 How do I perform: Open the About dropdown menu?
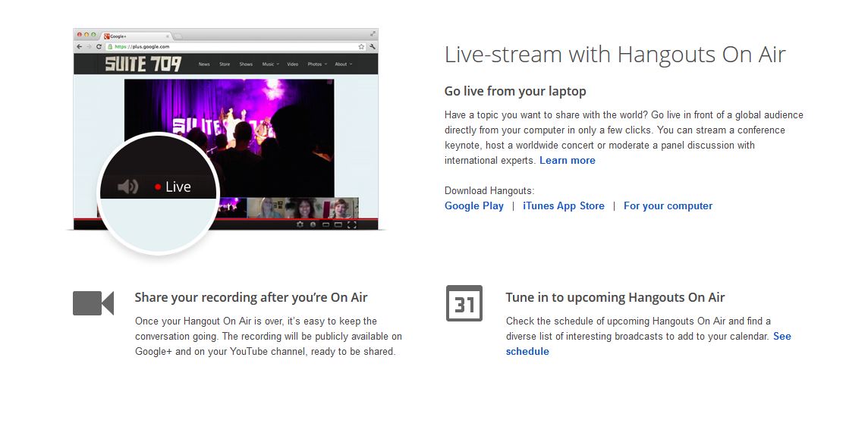pos(344,64)
